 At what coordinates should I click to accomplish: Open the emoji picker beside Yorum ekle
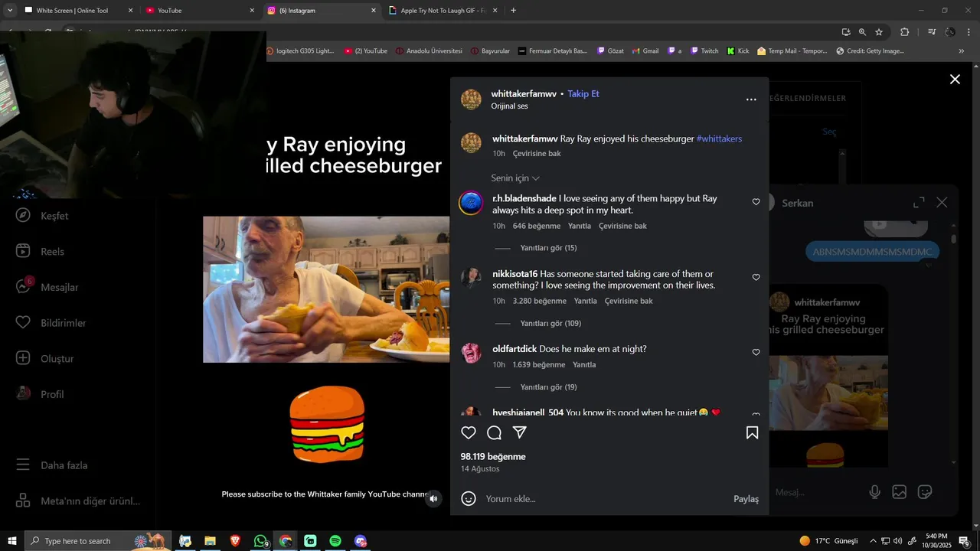[x=469, y=499]
